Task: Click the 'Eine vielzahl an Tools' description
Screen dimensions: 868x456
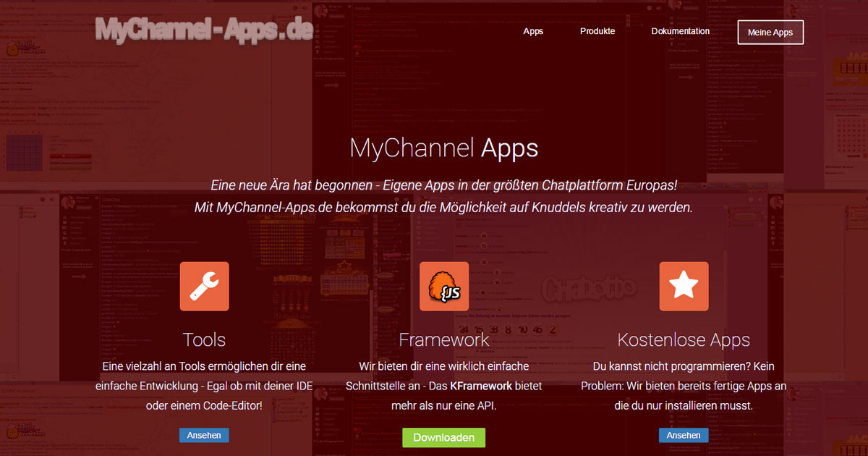Action: click(205, 387)
